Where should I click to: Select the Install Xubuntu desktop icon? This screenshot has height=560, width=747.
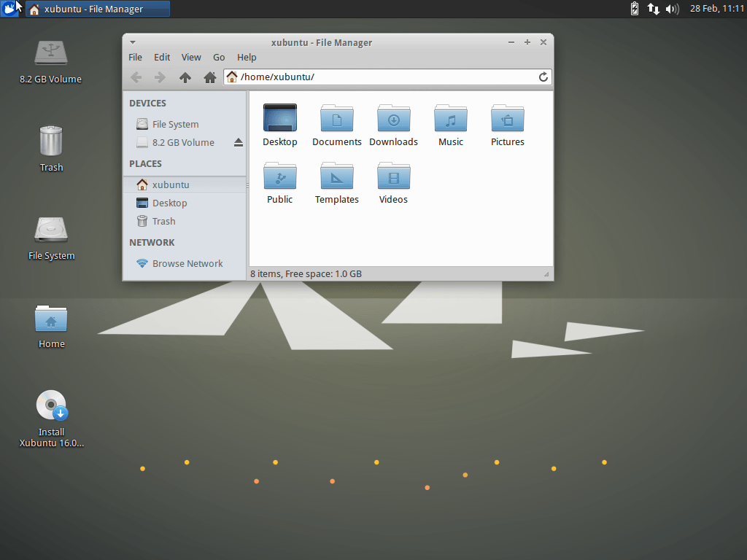51,419
